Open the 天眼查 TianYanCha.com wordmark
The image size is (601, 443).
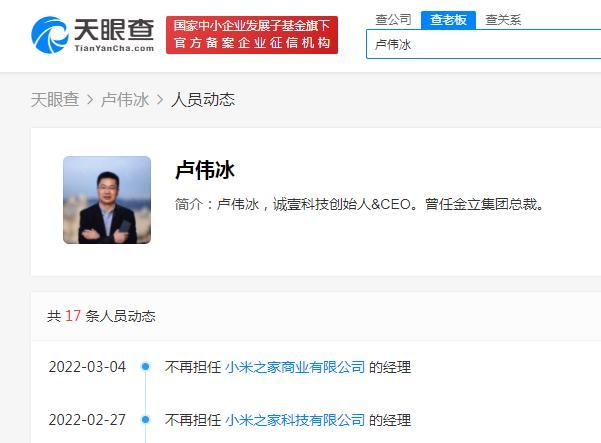(x=114, y=34)
